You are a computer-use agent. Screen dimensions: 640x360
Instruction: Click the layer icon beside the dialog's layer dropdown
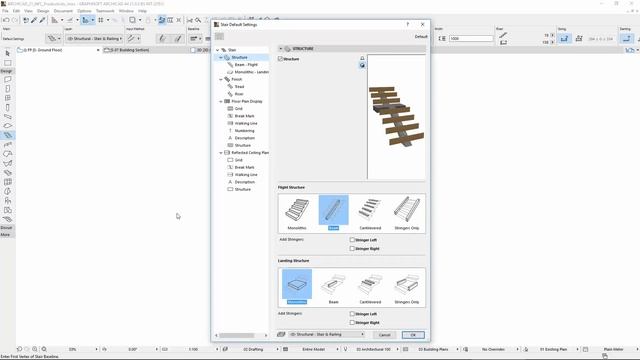coord(281,334)
